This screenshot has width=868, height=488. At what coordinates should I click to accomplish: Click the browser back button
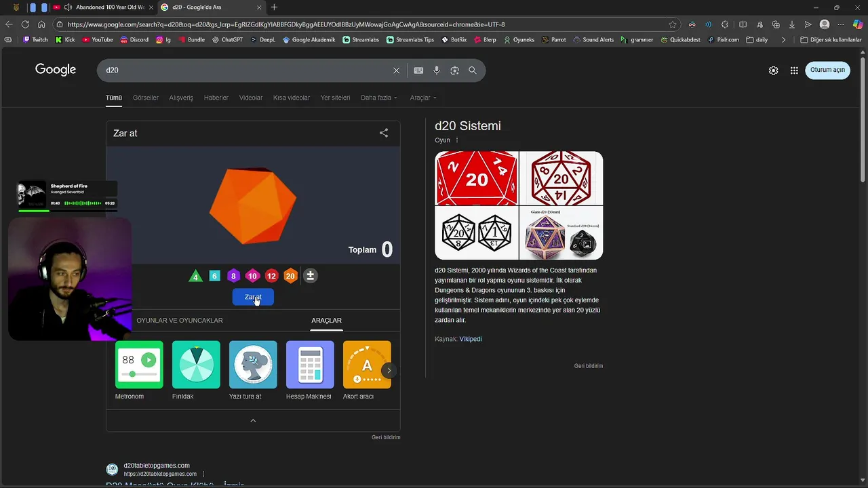pos(9,24)
